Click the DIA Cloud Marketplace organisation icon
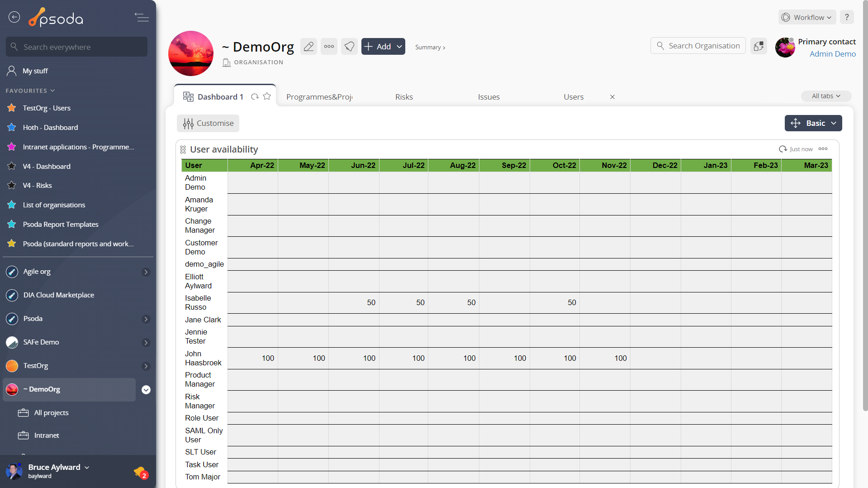This screenshot has width=868, height=488. coord(12,295)
